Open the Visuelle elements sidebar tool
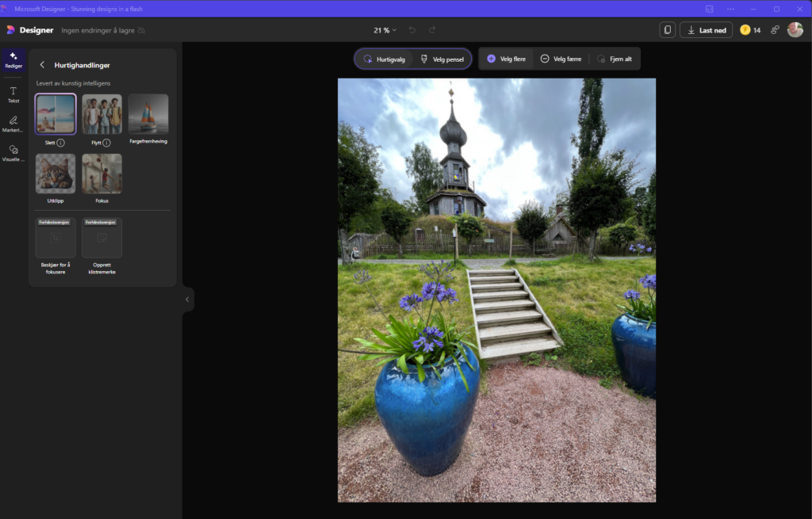The width and height of the screenshot is (812, 519). tap(13, 153)
